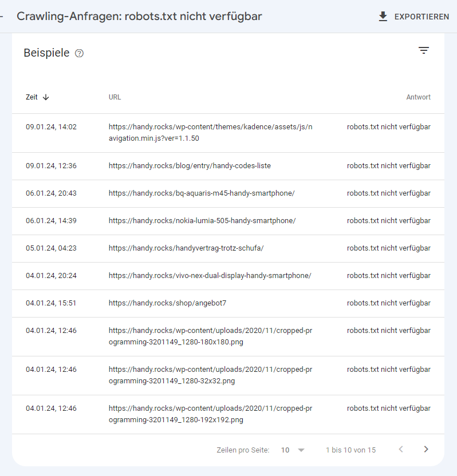The height and width of the screenshot is (476, 457).
Task: Click the Zeit column header
Action: click(32, 97)
